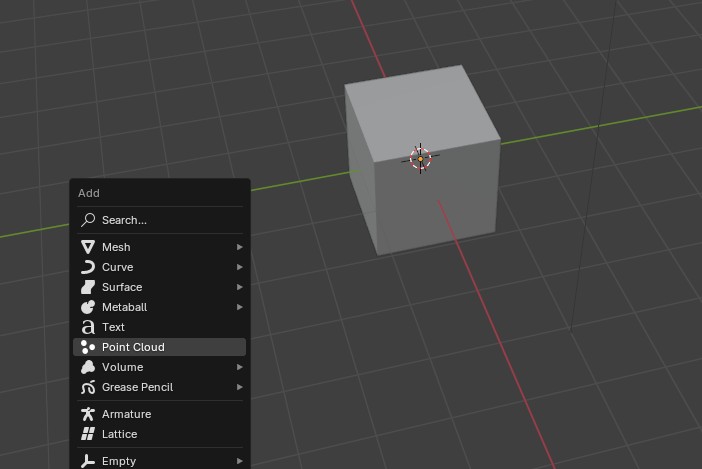Click the Search field in Add menu

coord(160,220)
